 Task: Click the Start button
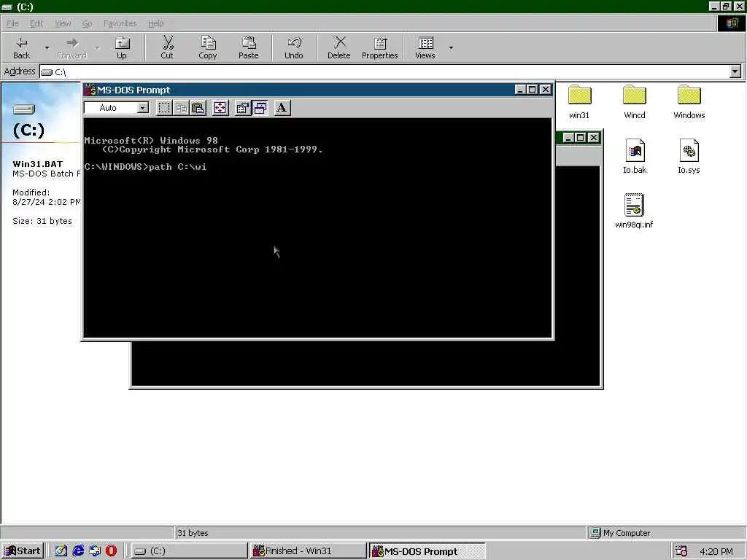click(23, 551)
